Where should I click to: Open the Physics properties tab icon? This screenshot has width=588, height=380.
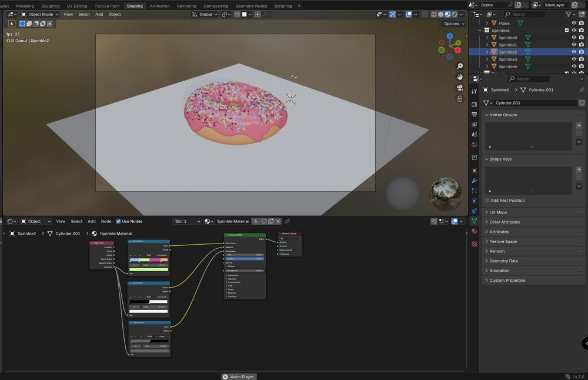pos(474,201)
